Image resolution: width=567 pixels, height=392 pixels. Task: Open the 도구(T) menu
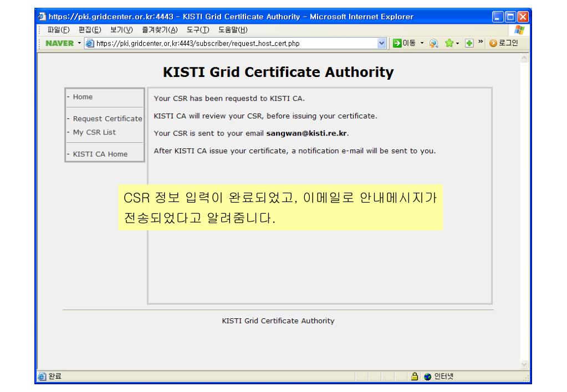[197, 30]
